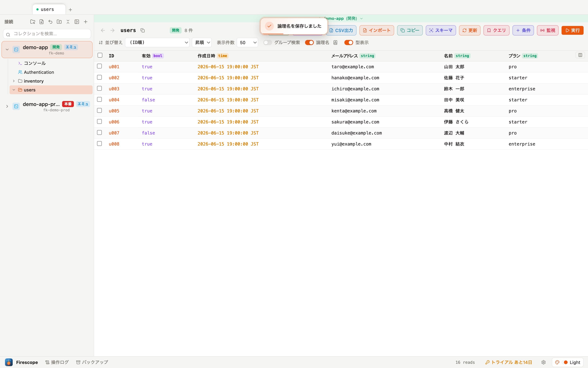Click the インポート button
This screenshot has height=368, width=588.
click(x=377, y=30)
